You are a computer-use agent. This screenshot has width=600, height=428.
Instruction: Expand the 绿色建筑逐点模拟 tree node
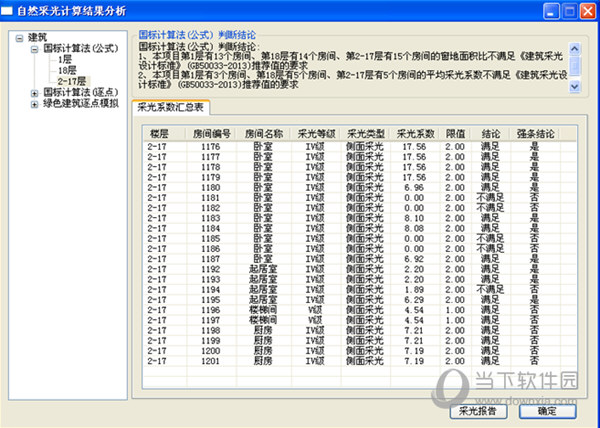(34, 102)
